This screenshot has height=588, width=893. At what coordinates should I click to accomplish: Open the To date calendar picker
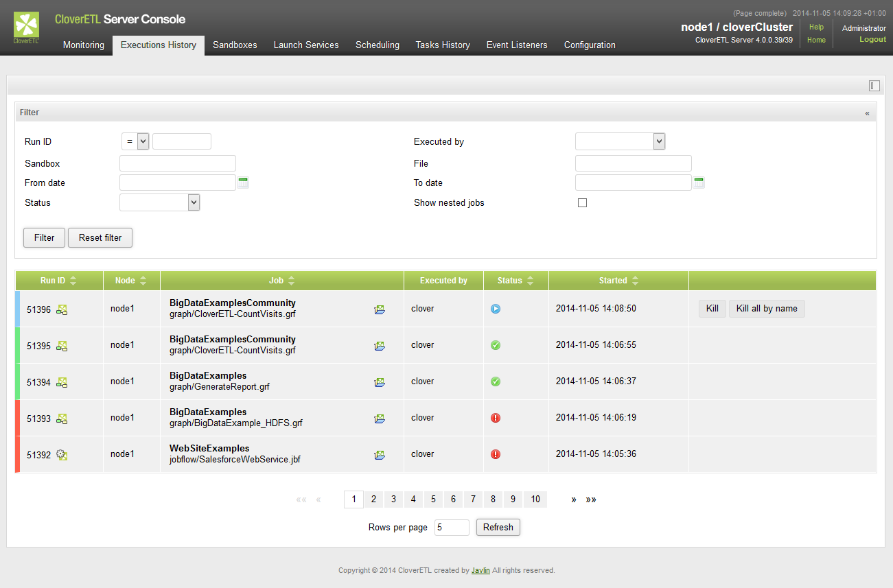[699, 183]
